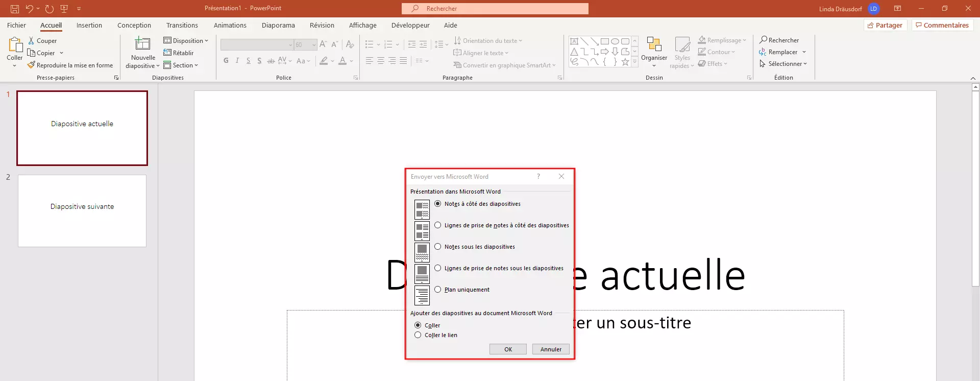Toggle strikethrough abc button
This screenshot has height=381, width=980.
pyautogui.click(x=271, y=61)
